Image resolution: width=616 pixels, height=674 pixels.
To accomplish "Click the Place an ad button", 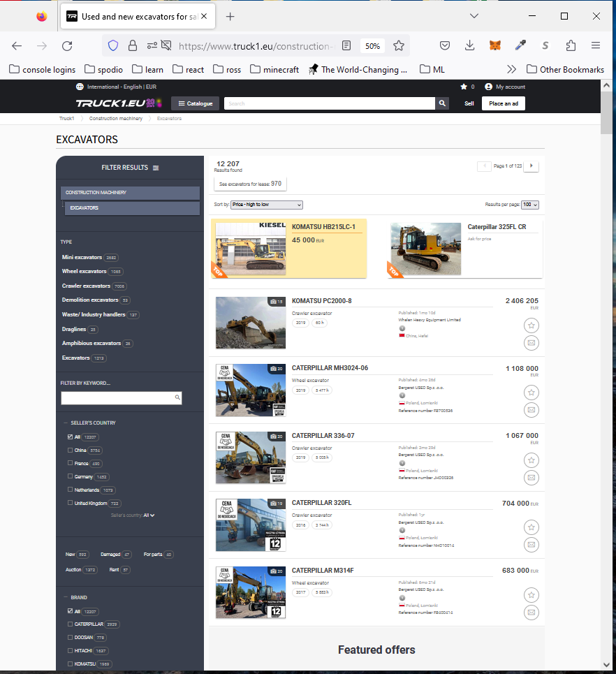I will tap(504, 103).
